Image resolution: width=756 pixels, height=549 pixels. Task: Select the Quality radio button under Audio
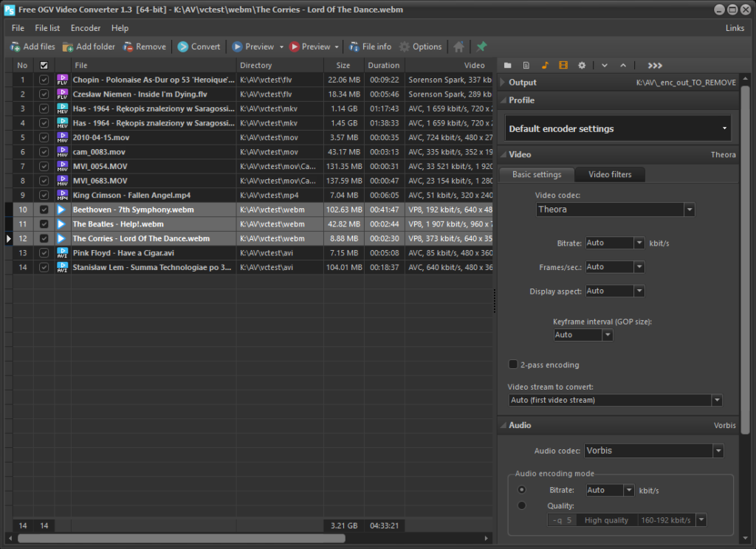tap(522, 505)
